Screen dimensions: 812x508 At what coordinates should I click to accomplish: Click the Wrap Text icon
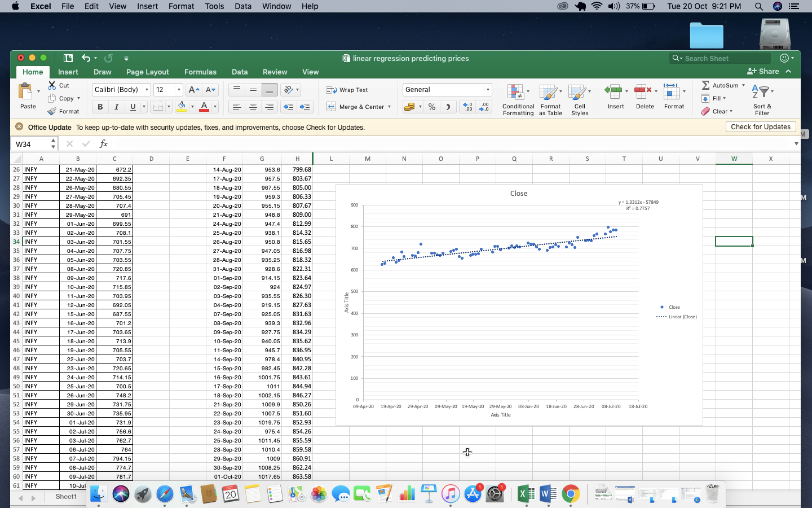331,90
